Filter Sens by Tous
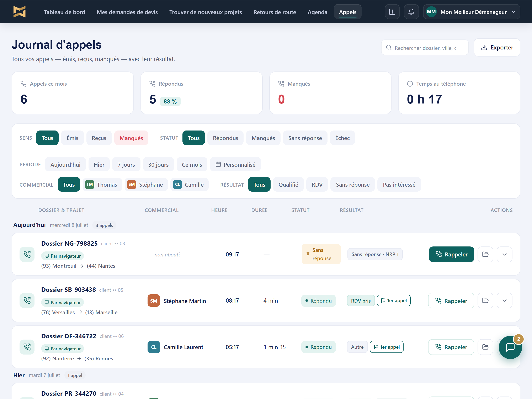Image resolution: width=532 pixels, height=399 pixels. click(x=47, y=138)
